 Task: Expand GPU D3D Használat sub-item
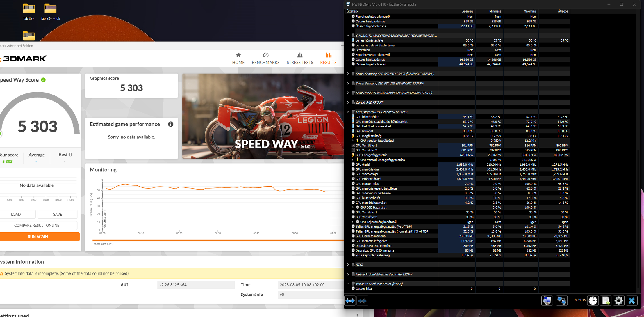coord(353,208)
